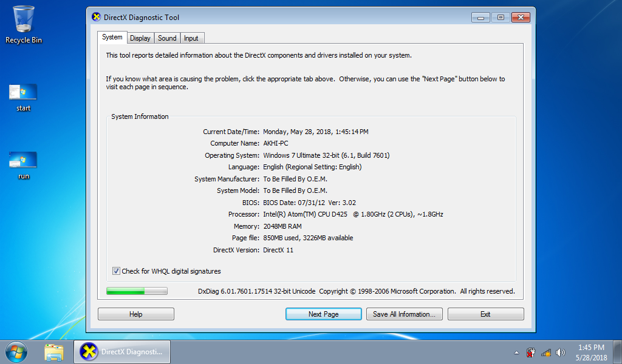Click the System Model 'To Be Filled By O.E.M.' value
Image resolution: width=622 pixels, height=364 pixels.
pos(295,190)
